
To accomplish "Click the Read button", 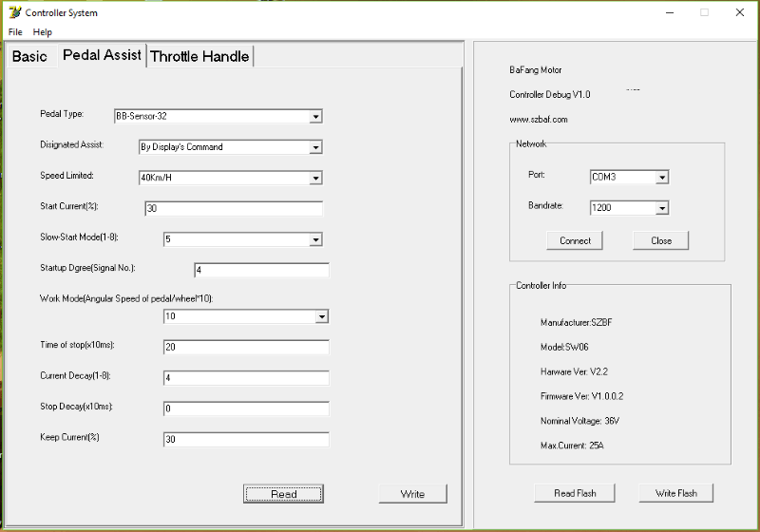I will point(283,494).
